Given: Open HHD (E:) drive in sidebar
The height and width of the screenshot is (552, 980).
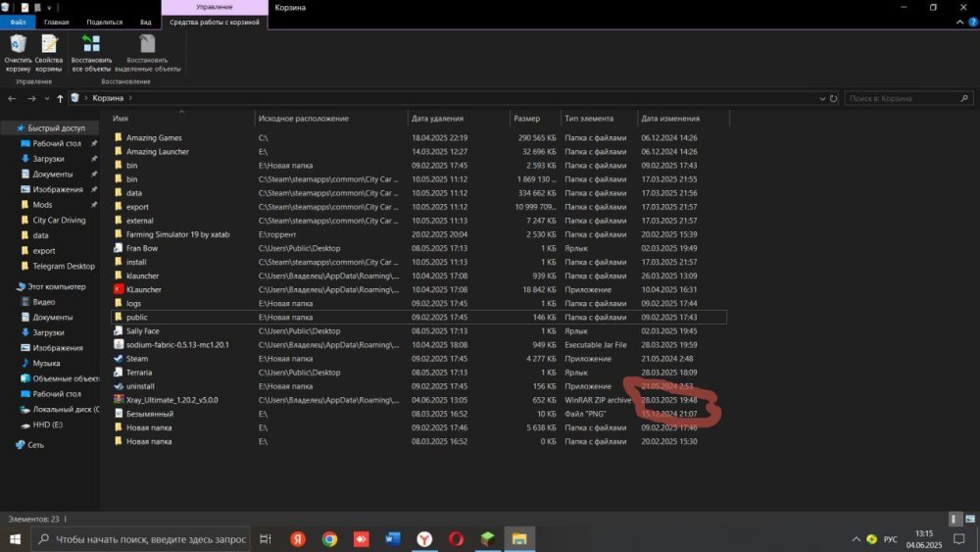Looking at the screenshot, I should pos(47,426).
